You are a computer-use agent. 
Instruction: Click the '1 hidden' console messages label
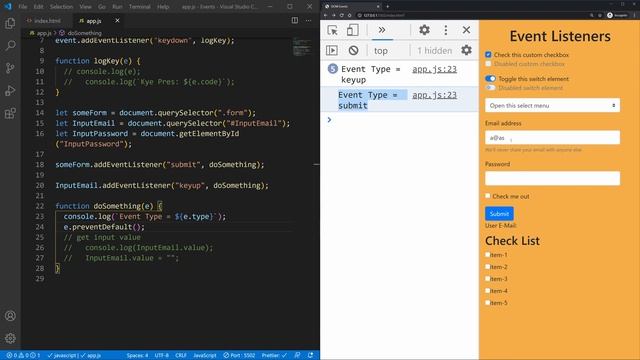coord(435,51)
